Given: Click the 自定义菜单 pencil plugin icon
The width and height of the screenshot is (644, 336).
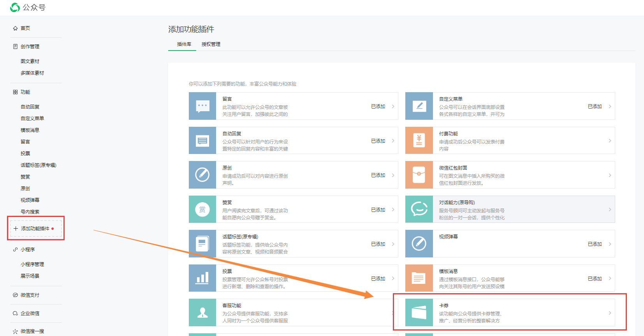Looking at the screenshot, I should click(x=419, y=106).
